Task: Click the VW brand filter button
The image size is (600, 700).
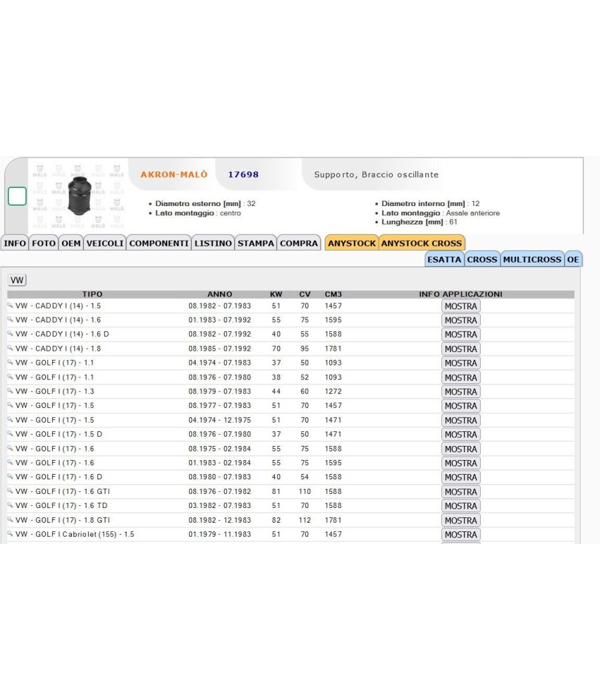Action: click(17, 280)
